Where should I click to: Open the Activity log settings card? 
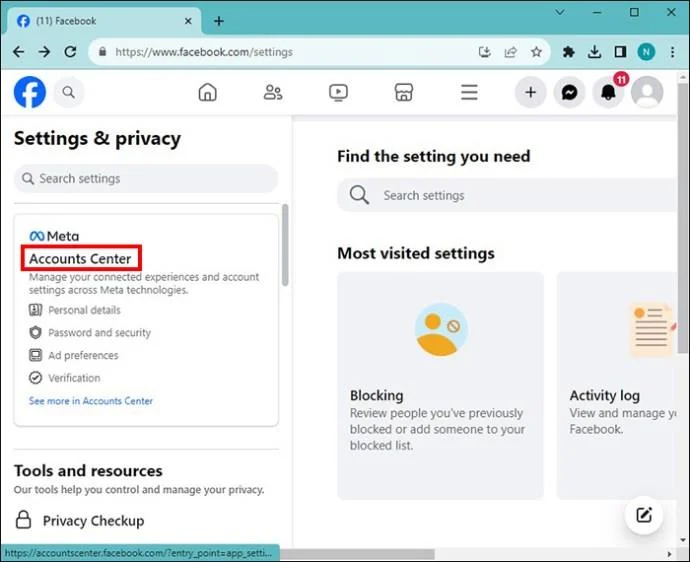click(617, 386)
